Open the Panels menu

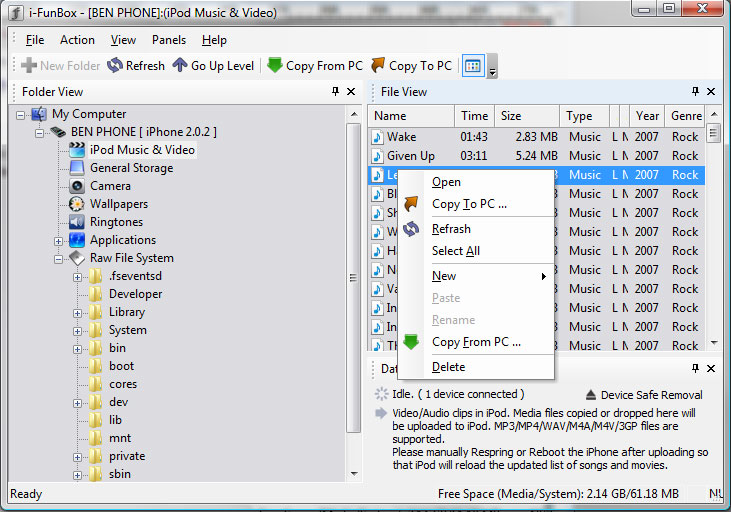tap(169, 40)
